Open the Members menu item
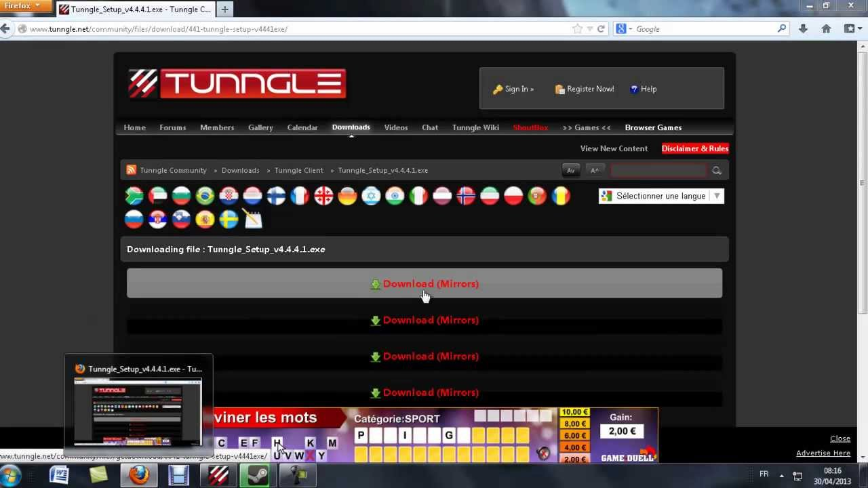 tap(217, 127)
